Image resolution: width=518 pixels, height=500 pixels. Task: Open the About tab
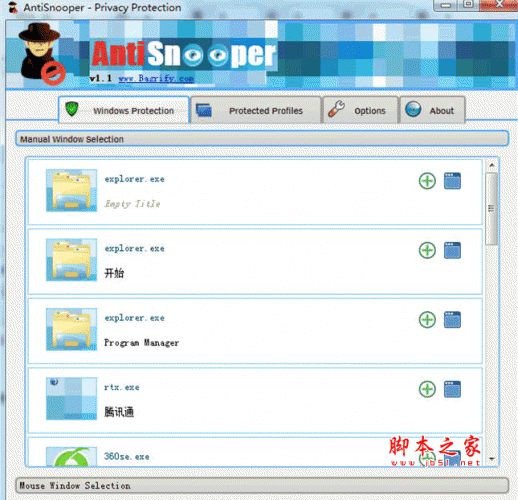pos(432,110)
